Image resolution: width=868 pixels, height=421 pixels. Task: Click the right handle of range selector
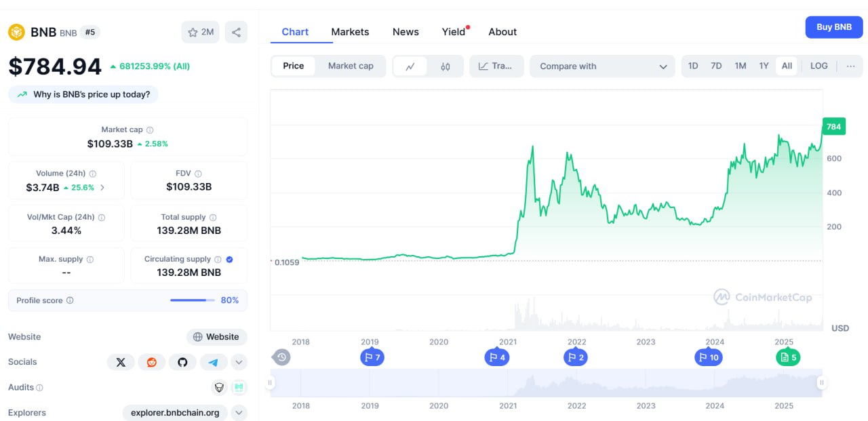[x=822, y=383]
